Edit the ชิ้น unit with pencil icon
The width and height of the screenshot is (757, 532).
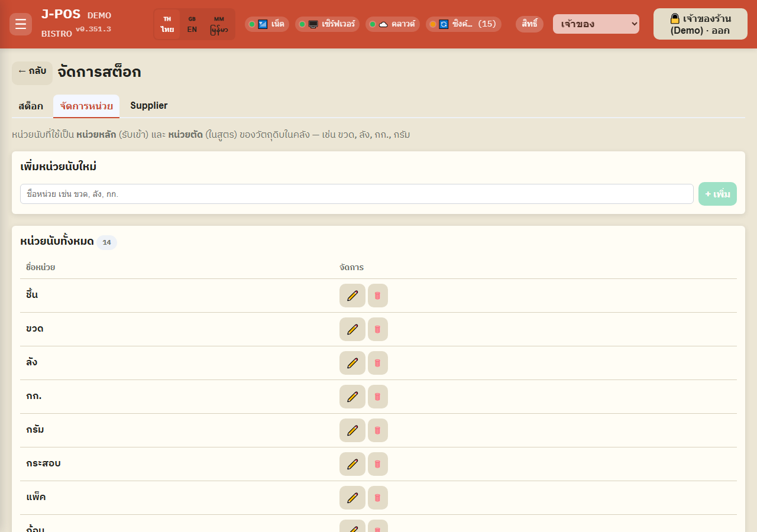tap(352, 296)
